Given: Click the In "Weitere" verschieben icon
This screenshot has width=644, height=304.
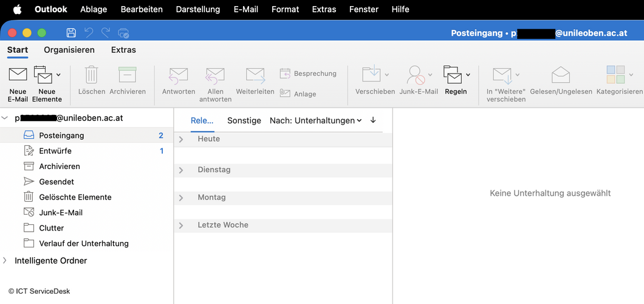Looking at the screenshot, I should point(502,75).
